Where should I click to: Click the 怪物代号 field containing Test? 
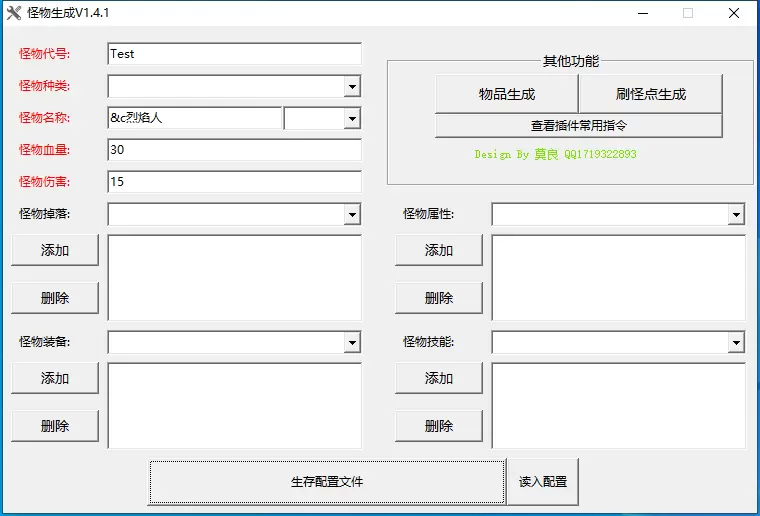[x=235, y=54]
